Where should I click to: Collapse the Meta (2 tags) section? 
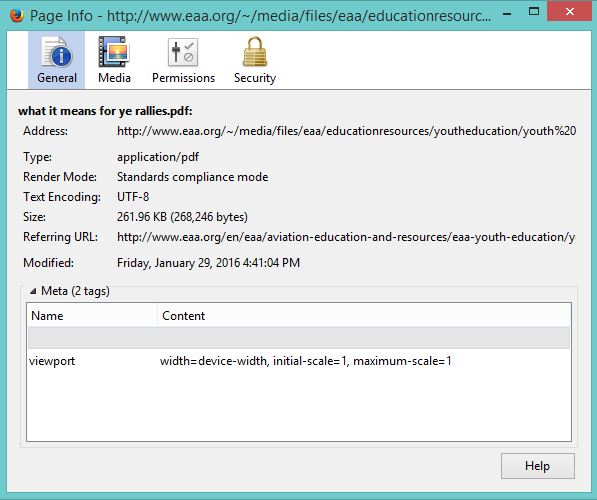33,291
